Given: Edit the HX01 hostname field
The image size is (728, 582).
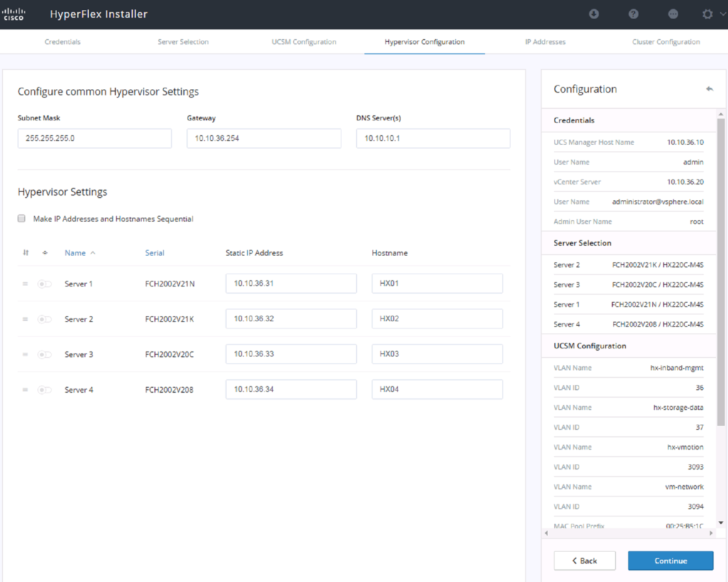Looking at the screenshot, I should click(437, 283).
